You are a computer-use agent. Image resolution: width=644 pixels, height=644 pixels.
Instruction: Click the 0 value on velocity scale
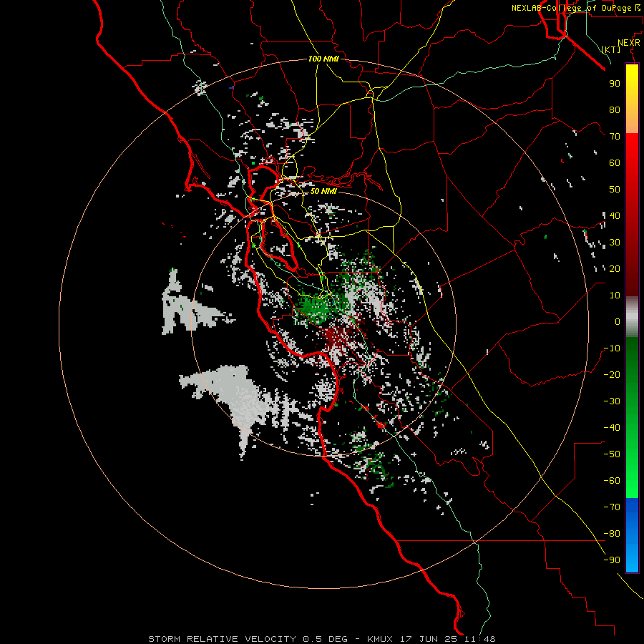click(618, 321)
